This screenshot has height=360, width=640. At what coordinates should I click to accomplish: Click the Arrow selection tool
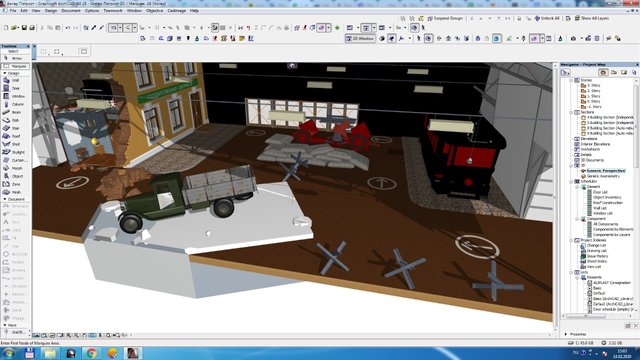click(15, 58)
